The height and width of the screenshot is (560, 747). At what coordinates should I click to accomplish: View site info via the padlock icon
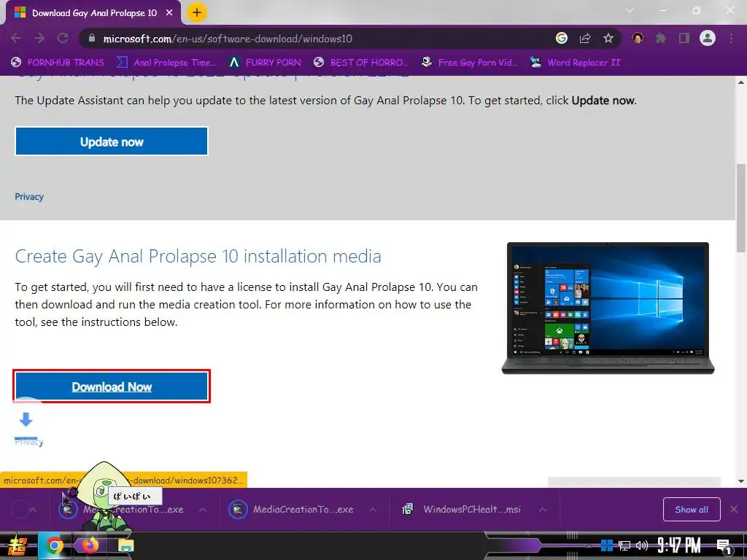coord(92,39)
